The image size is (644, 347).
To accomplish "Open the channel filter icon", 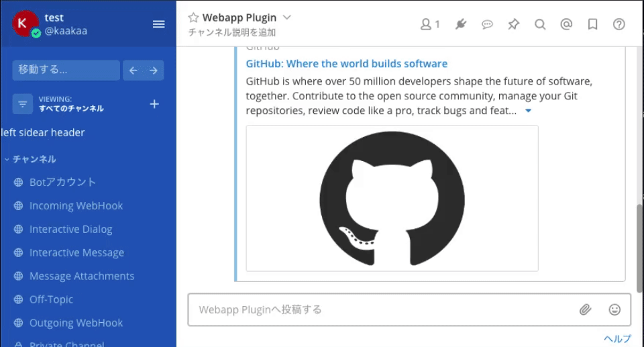I will (x=23, y=104).
